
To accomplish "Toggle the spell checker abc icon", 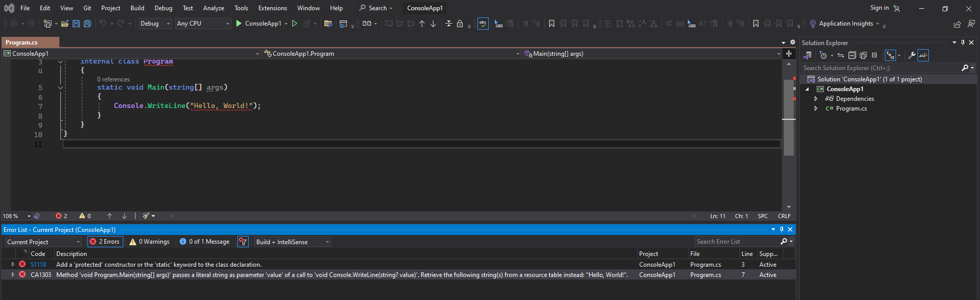I will click(483, 24).
